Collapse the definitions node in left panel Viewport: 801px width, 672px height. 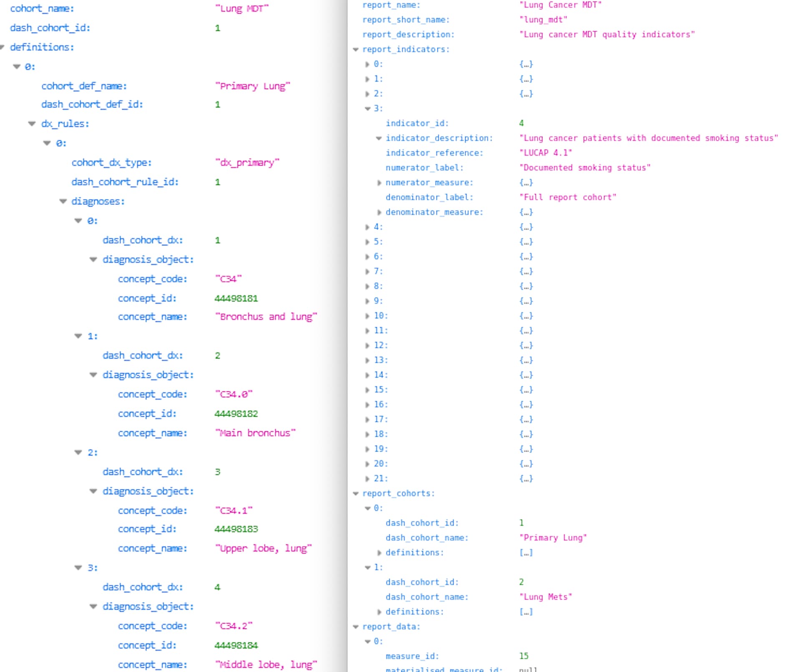[3, 47]
